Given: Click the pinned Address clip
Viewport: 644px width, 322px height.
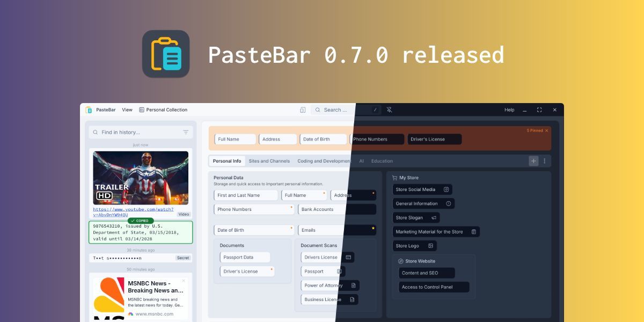Looking at the screenshot, I should point(277,139).
